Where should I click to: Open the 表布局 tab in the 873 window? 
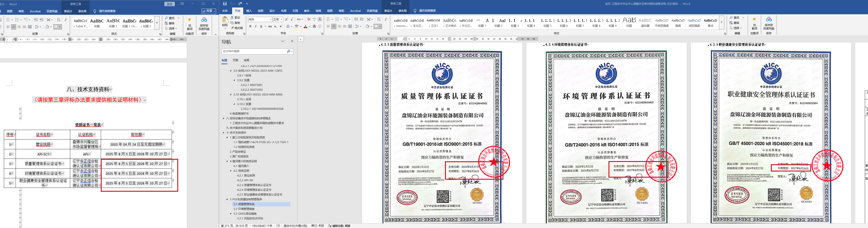pos(82,11)
